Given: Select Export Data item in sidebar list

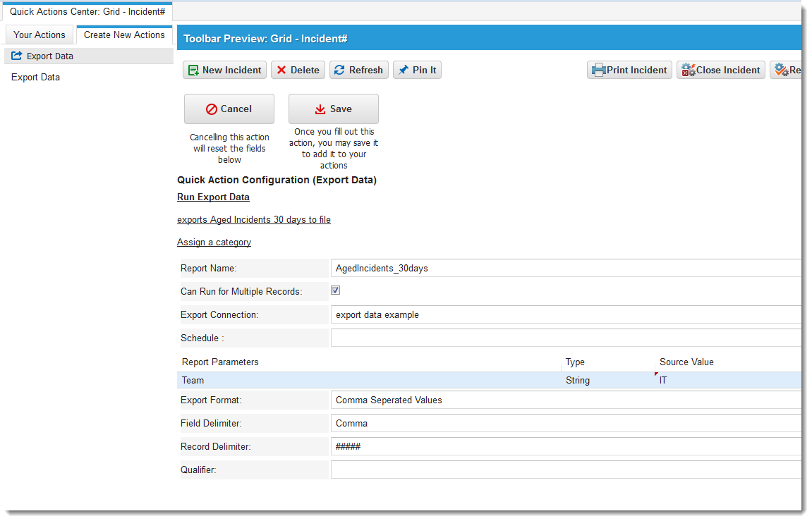Looking at the screenshot, I should coord(35,78).
